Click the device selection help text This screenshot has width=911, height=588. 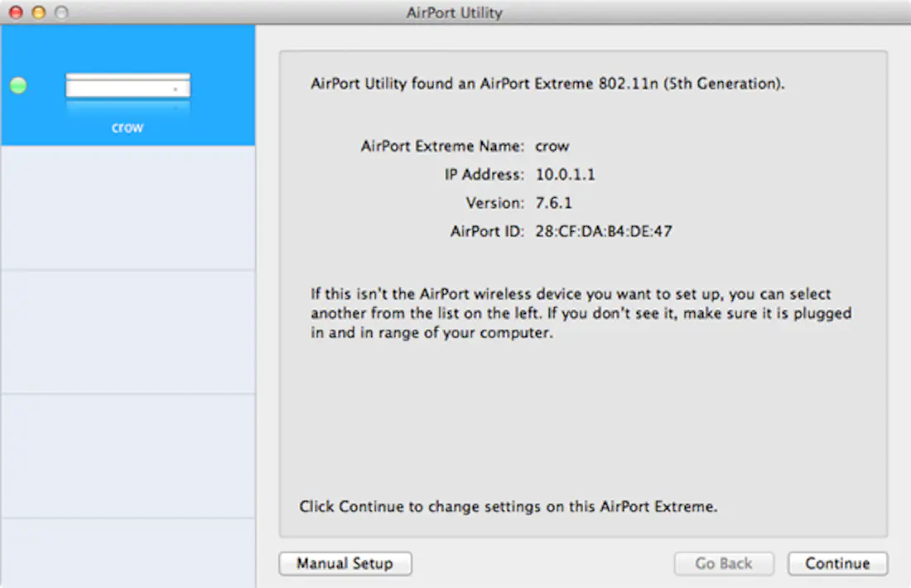580,313
